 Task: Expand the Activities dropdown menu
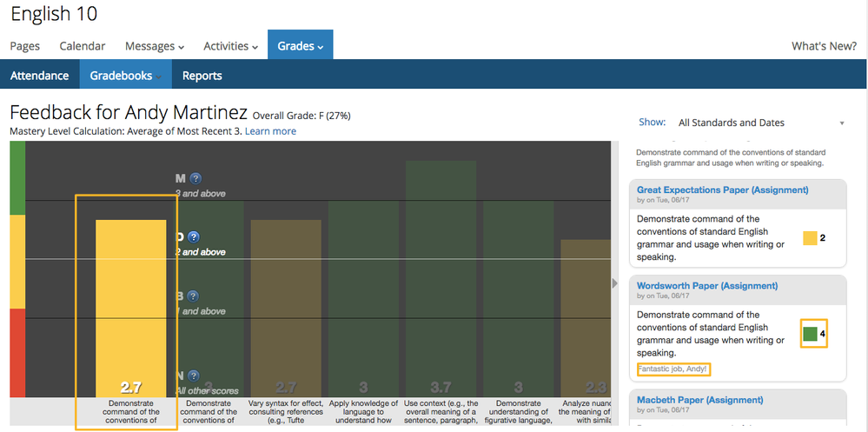(x=230, y=46)
